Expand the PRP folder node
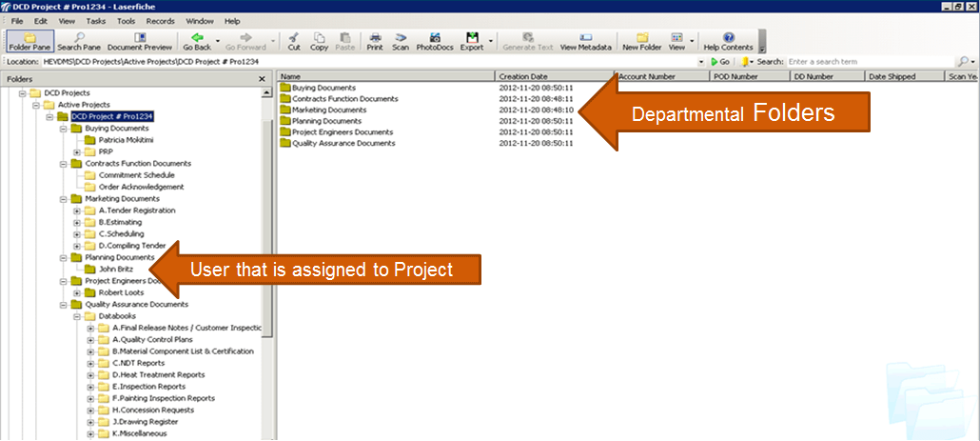 coord(77,151)
